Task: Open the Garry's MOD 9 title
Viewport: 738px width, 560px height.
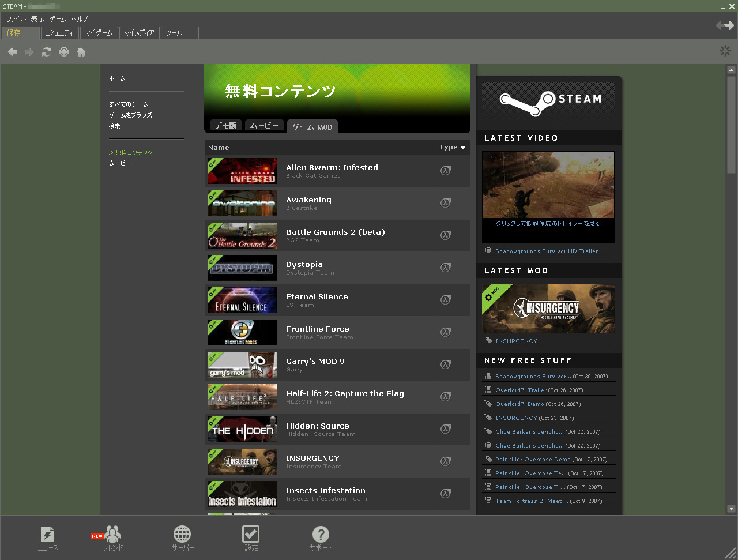Action: [315, 362]
